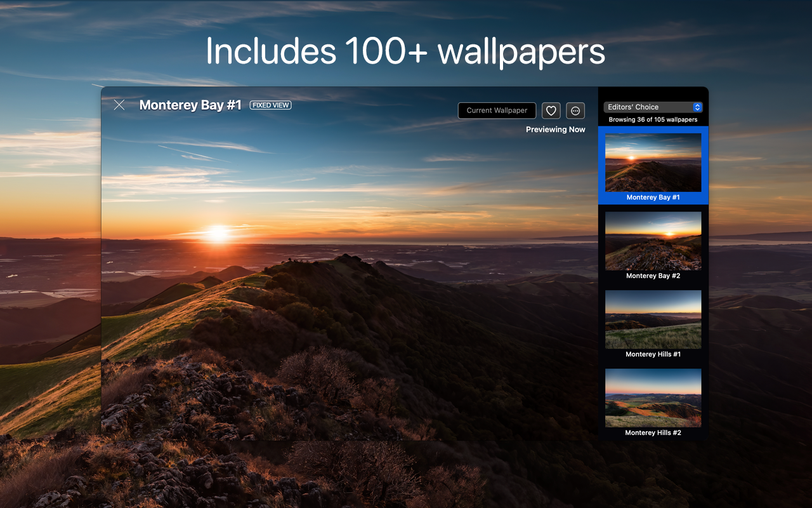Click the Browsing 36 of 105 wallpapers text
Screen dimensions: 812x508
(653, 119)
